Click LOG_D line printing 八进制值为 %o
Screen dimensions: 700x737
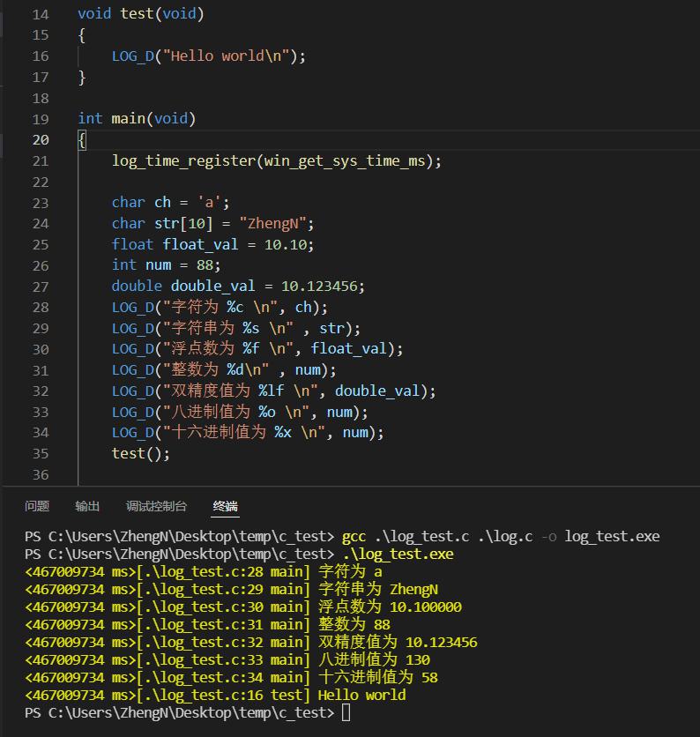pyautogui.click(x=240, y=413)
